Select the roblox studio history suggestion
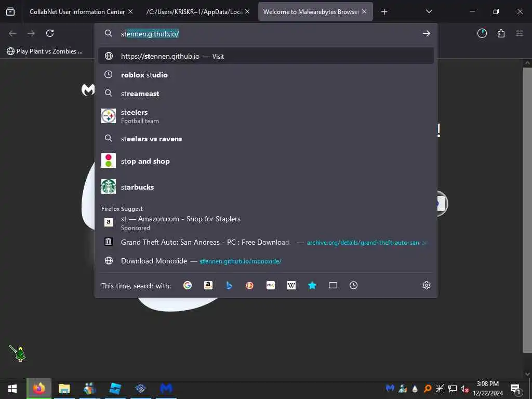Image resolution: width=532 pixels, height=399 pixels. [266, 75]
